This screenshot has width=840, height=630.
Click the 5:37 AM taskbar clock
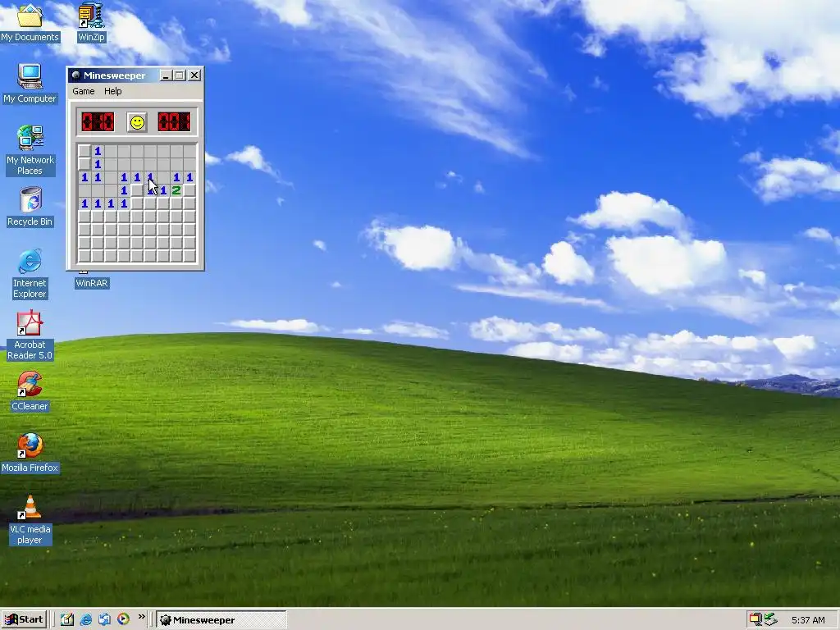[x=808, y=620]
